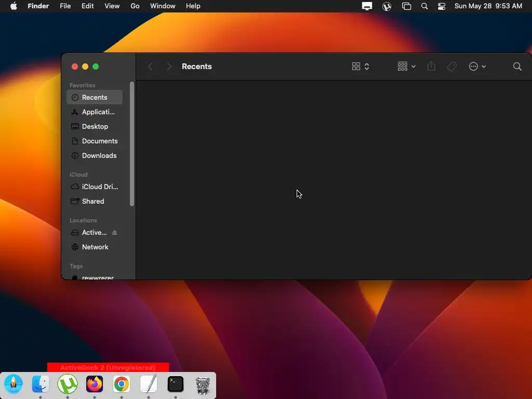The height and width of the screenshot is (399, 532).
Task: Eject the Active... volume
Action: click(x=115, y=232)
